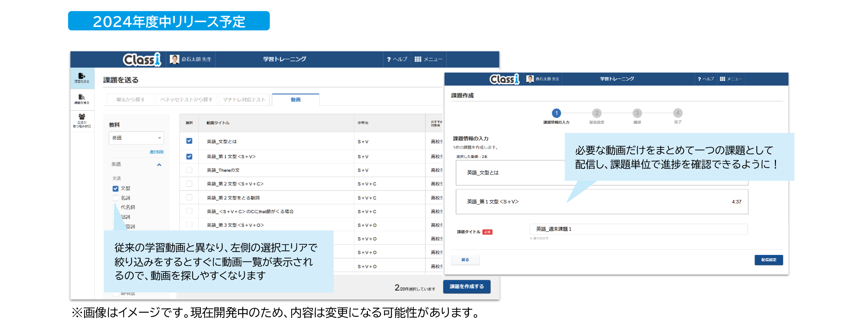Click the 学習トレーニング title in the back window
Screen dimensions: 868x333
(285, 59)
